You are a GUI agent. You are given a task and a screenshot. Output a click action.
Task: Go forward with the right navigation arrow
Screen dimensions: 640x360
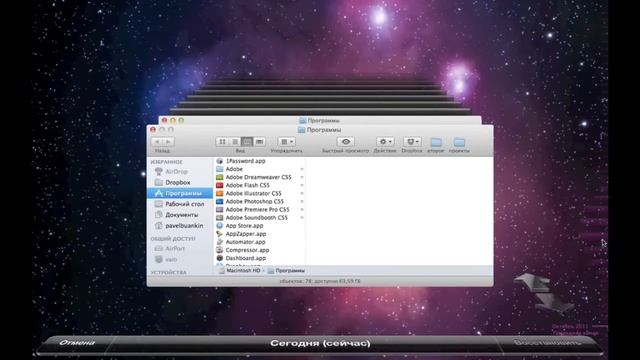[x=168, y=142]
